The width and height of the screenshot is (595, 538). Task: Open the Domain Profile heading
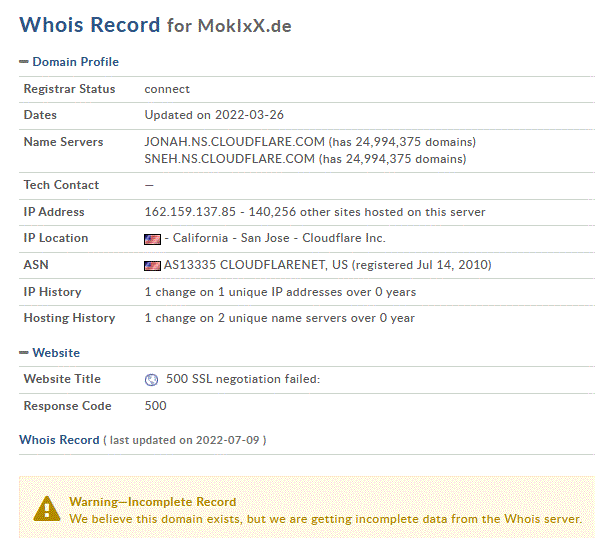pos(76,62)
